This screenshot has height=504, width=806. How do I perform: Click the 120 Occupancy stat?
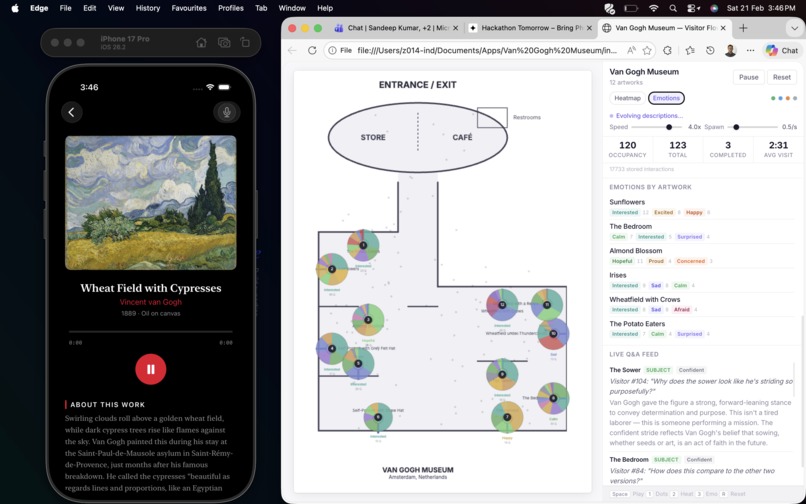[627, 149]
